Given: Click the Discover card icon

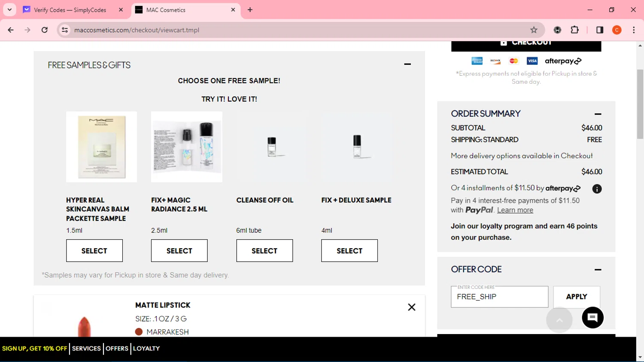Looking at the screenshot, I should (x=495, y=61).
